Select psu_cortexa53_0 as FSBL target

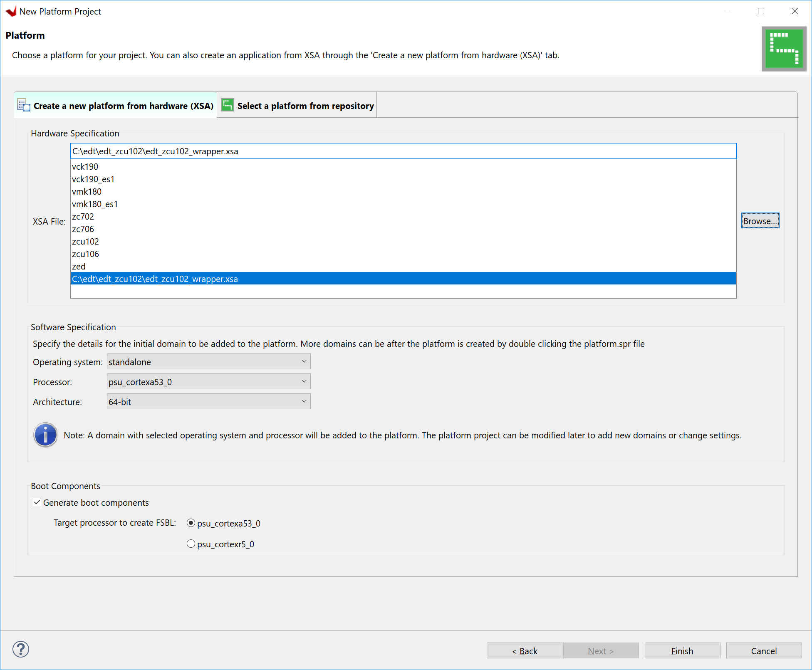click(x=191, y=523)
